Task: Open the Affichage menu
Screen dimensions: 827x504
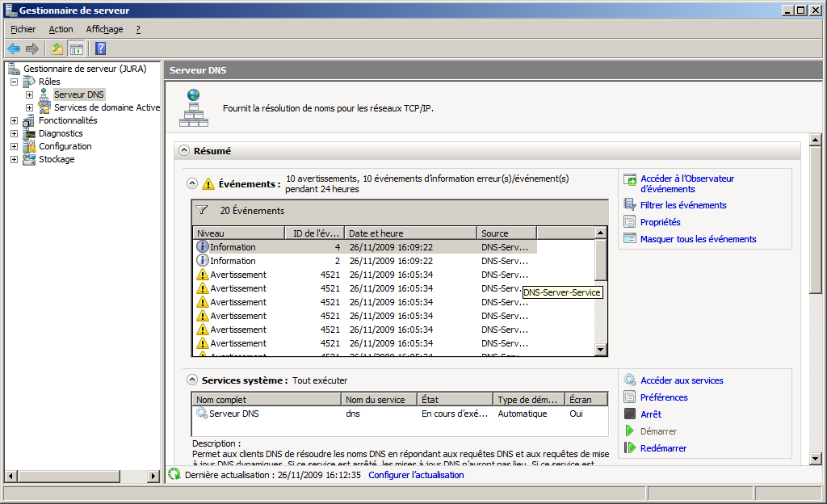Action: point(104,29)
